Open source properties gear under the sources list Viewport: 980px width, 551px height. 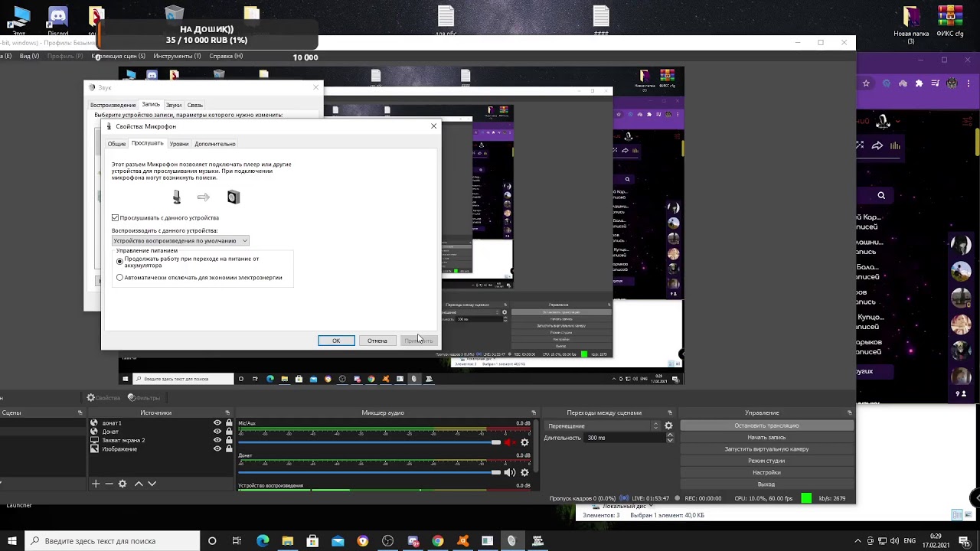[x=122, y=484]
